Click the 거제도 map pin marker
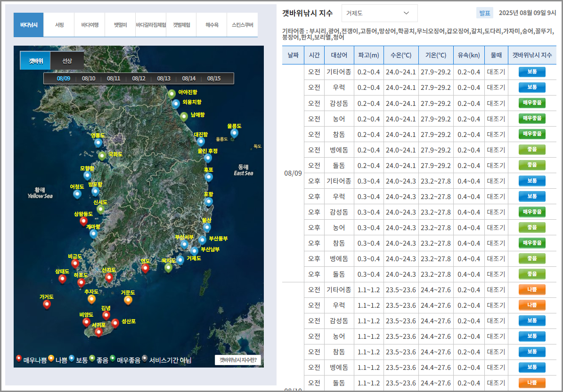This screenshot has height=392, width=563. tap(180, 260)
